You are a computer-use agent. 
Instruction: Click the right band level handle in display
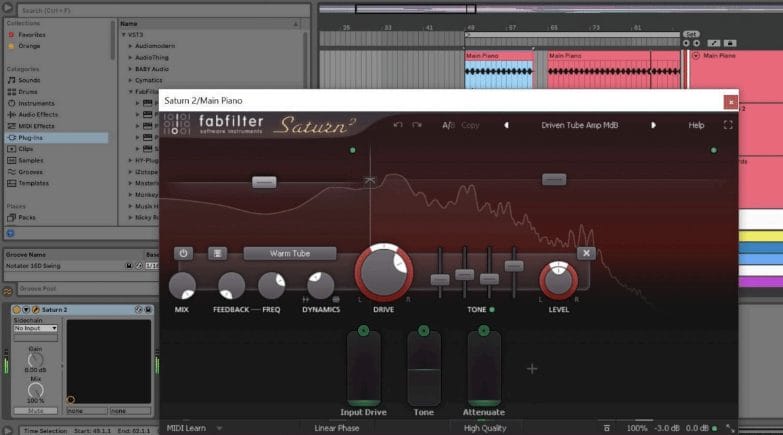coord(554,179)
